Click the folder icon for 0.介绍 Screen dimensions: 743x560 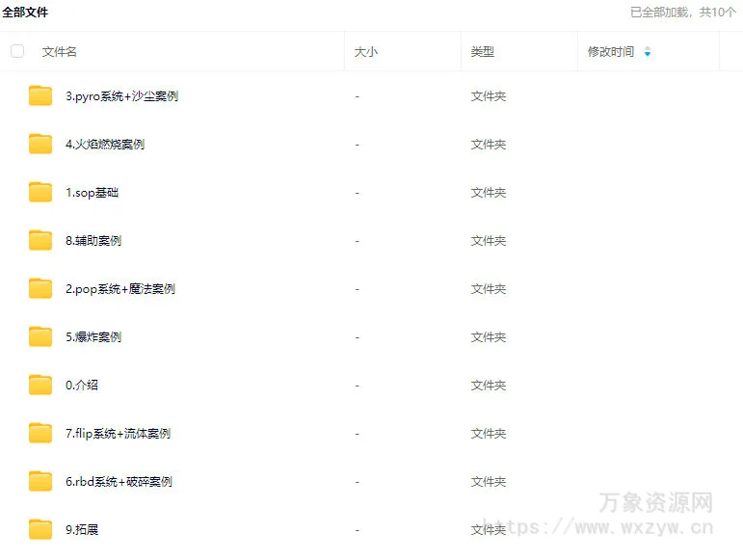click(x=40, y=385)
